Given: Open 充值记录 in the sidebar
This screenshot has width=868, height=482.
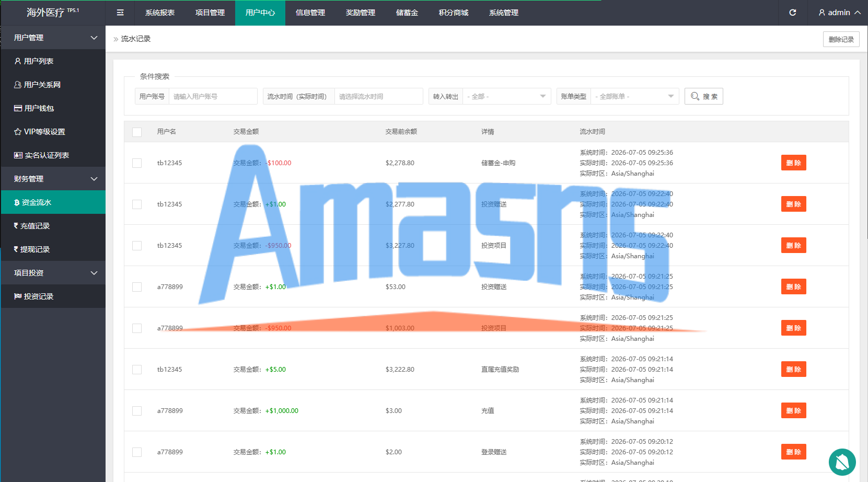Looking at the screenshot, I should coord(53,226).
